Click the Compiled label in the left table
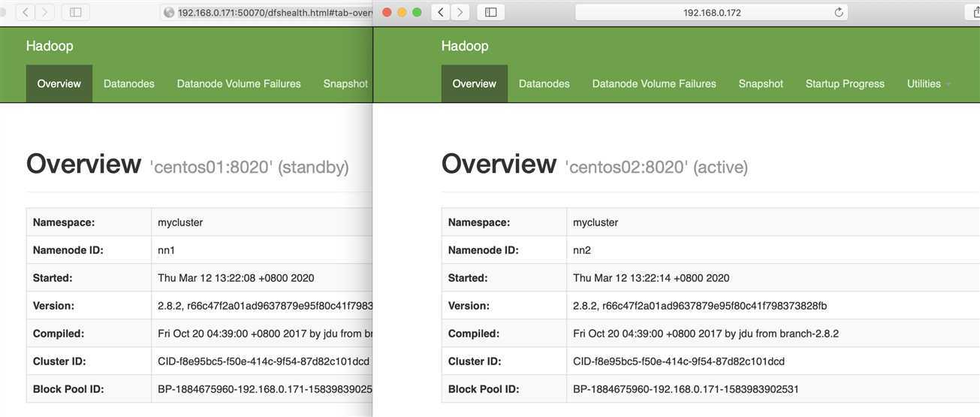Screen dimensions: 980x417 coord(59,334)
